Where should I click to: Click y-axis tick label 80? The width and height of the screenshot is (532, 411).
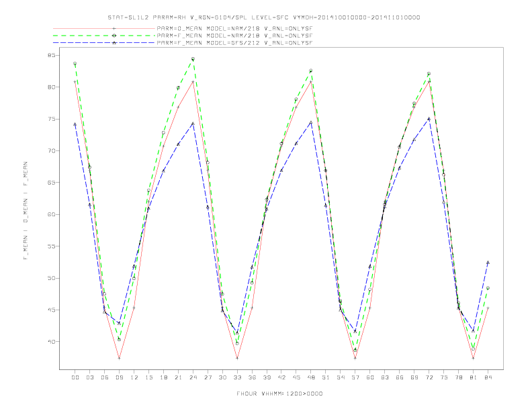pos(51,87)
